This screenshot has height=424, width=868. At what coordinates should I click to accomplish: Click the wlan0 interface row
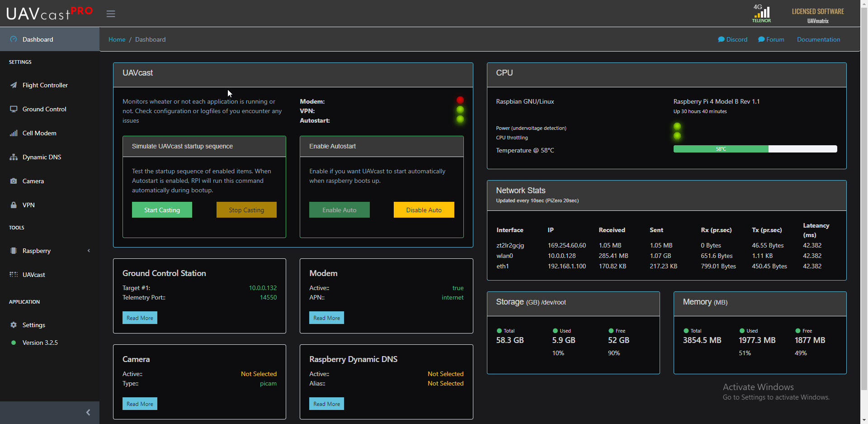coord(666,256)
